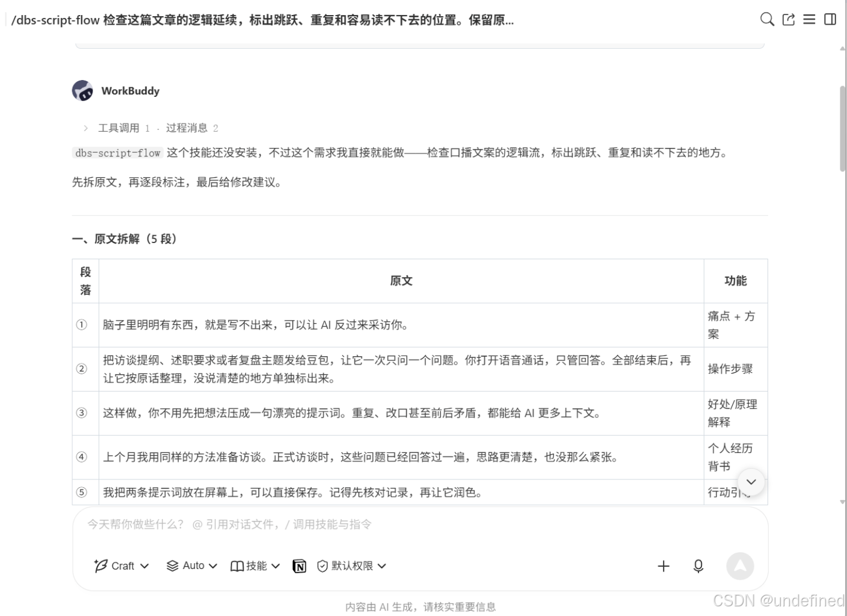Open the Auto model dropdown
This screenshot has height=616, width=847.
(x=191, y=565)
